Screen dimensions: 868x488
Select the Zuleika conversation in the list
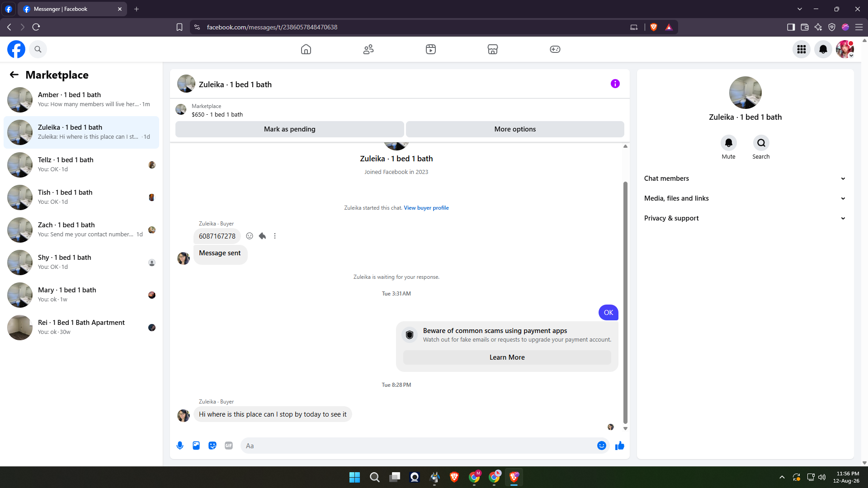(81, 132)
